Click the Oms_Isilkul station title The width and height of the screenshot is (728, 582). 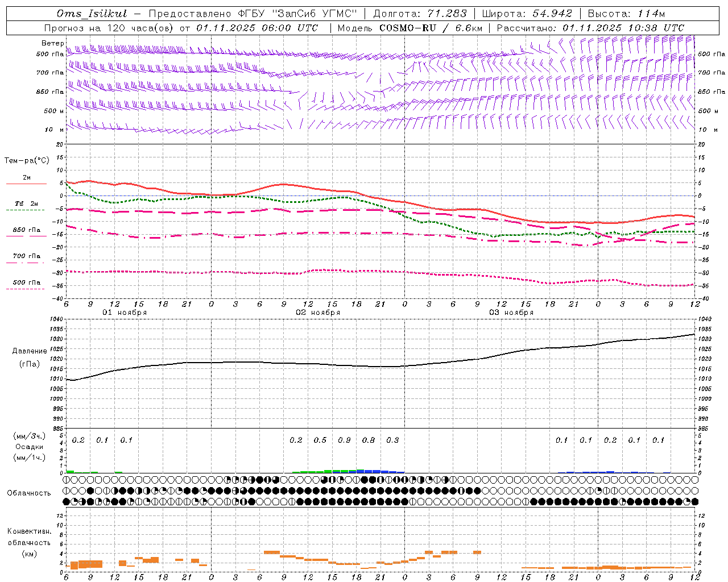pos(92,14)
